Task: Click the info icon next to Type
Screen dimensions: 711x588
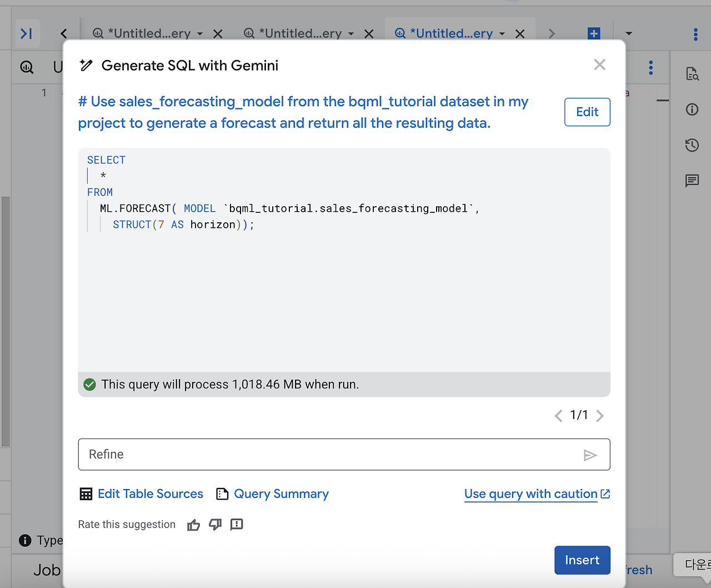Action: click(25, 540)
